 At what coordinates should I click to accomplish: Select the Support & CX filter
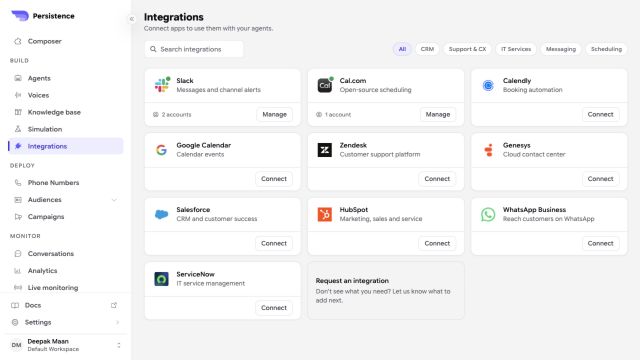[x=467, y=49]
